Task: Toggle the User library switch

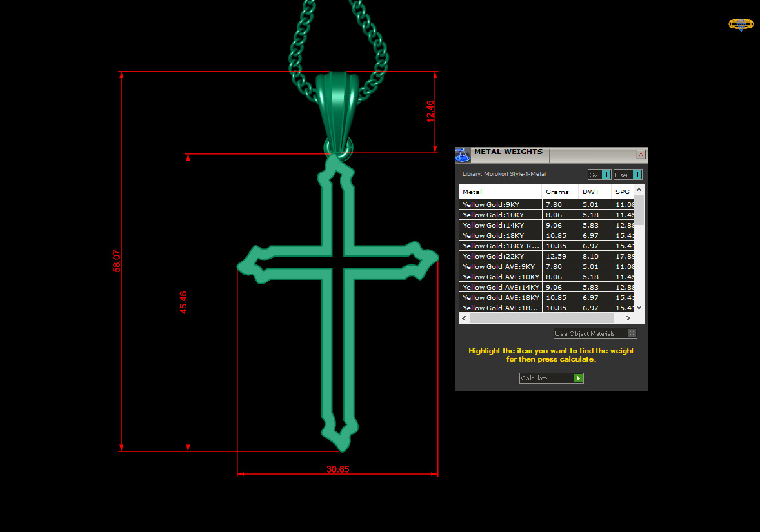Action: point(628,174)
